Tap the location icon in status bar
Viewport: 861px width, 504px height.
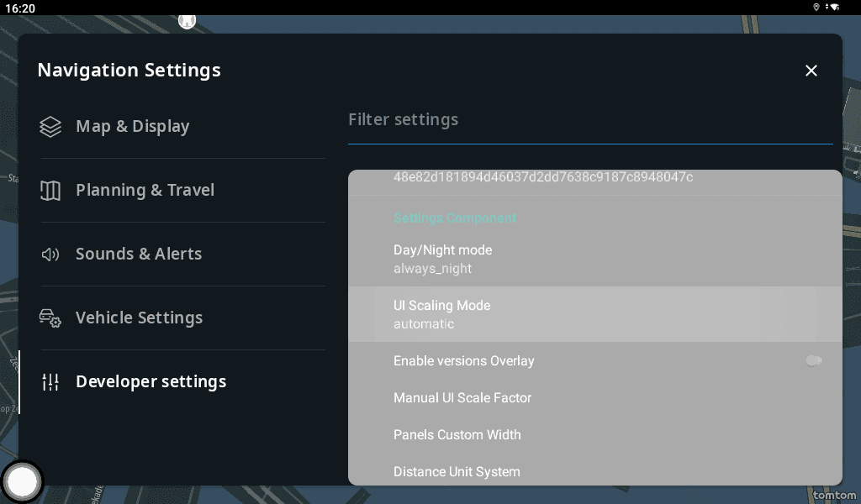[x=816, y=8]
